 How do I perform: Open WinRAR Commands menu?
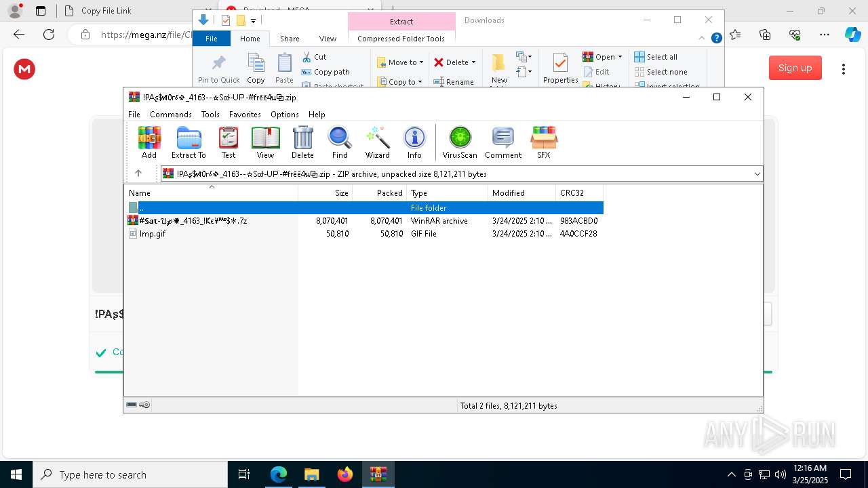(x=171, y=115)
